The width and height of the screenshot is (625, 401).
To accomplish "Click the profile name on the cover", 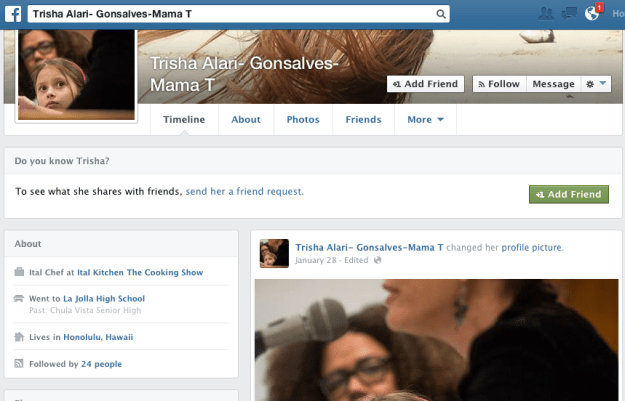I will 244,74.
